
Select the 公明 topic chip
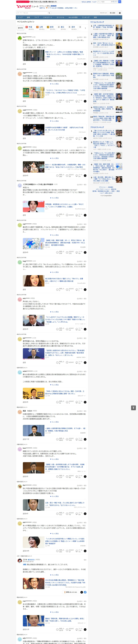pyautogui.click(x=41, y=28)
